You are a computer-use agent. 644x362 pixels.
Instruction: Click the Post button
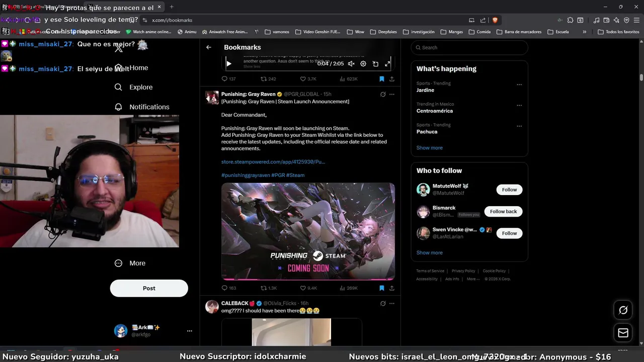[x=149, y=288]
